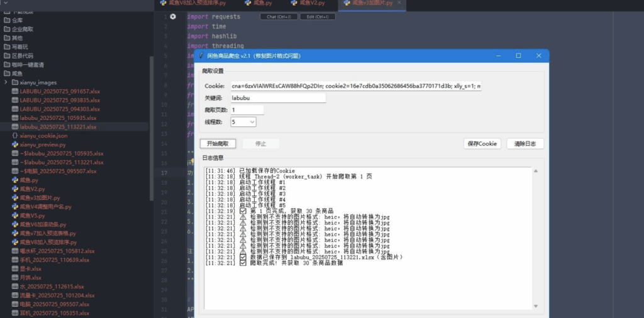The image size is (644, 318).
Task: Click the log area scrollbar up arrow
Action: tap(536, 171)
